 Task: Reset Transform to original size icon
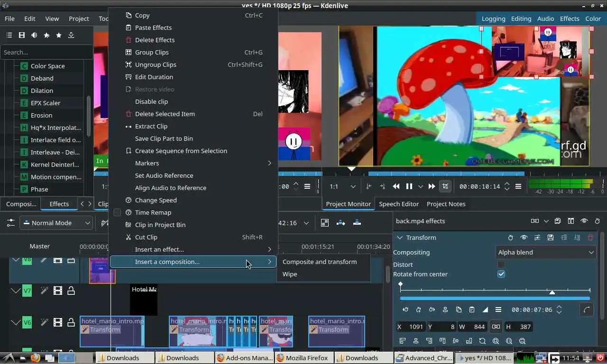point(482,341)
